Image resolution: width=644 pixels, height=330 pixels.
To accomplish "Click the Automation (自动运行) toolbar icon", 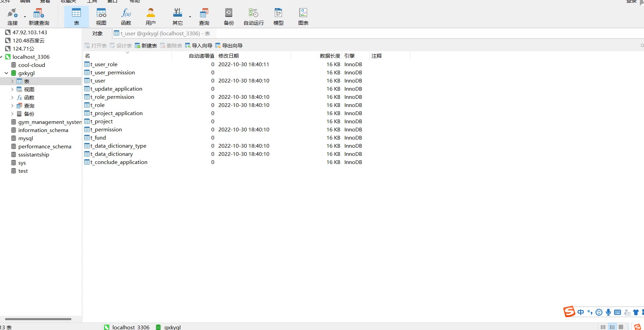I will (x=253, y=17).
